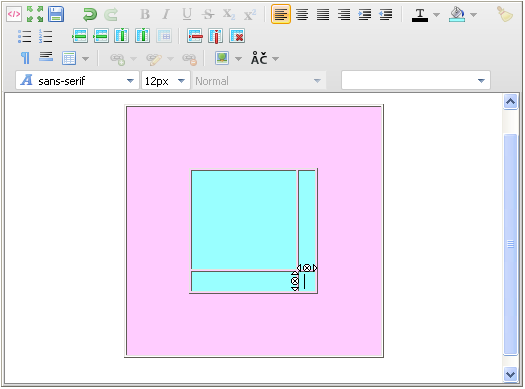Open the sans-serif font family dropdown

click(x=77, y=80)
